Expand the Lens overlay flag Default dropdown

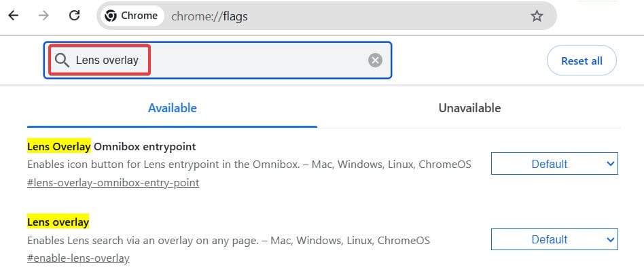[x=554, y=239]
